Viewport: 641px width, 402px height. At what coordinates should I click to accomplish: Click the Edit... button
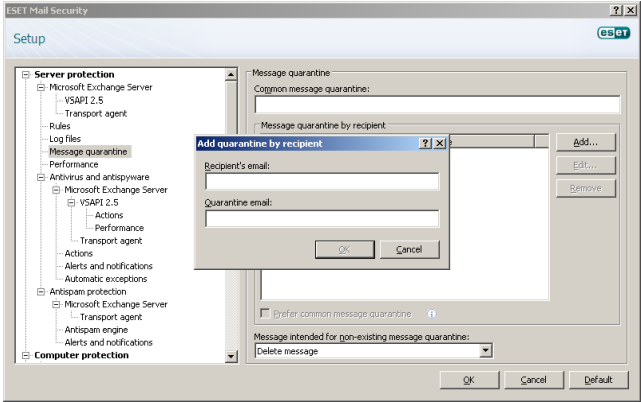click(x=585, y=165)
